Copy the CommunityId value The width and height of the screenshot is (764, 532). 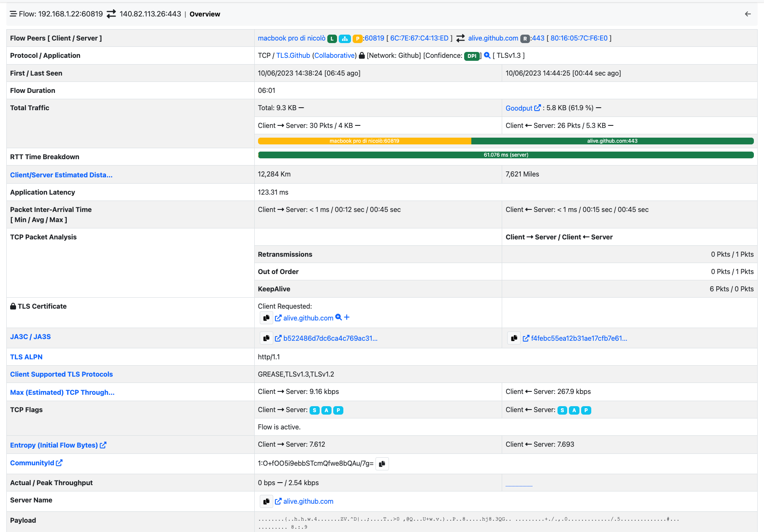382,464
